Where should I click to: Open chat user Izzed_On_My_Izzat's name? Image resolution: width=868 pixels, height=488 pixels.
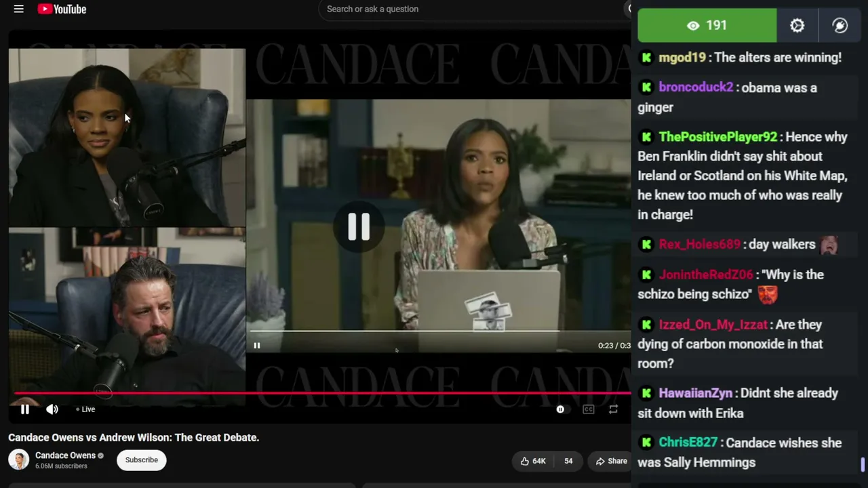(713, 325)
